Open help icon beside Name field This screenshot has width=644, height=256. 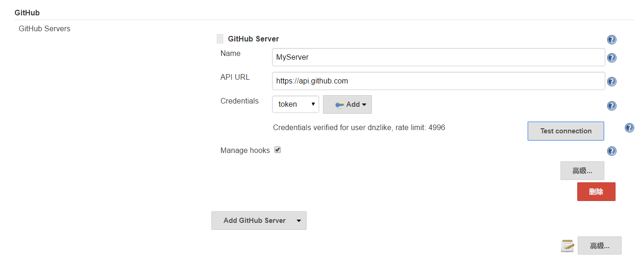click(612, 58)
